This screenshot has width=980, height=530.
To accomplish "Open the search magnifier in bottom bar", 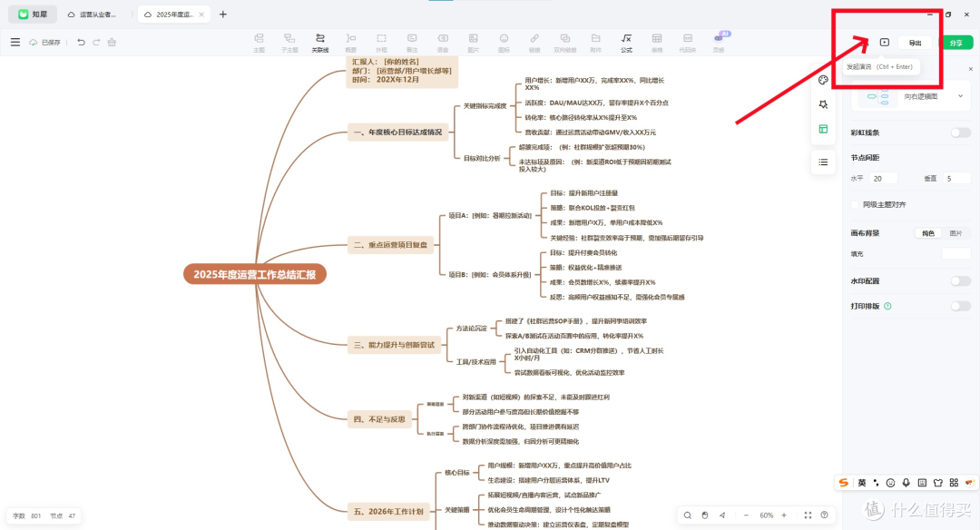I will click(688, 515).
